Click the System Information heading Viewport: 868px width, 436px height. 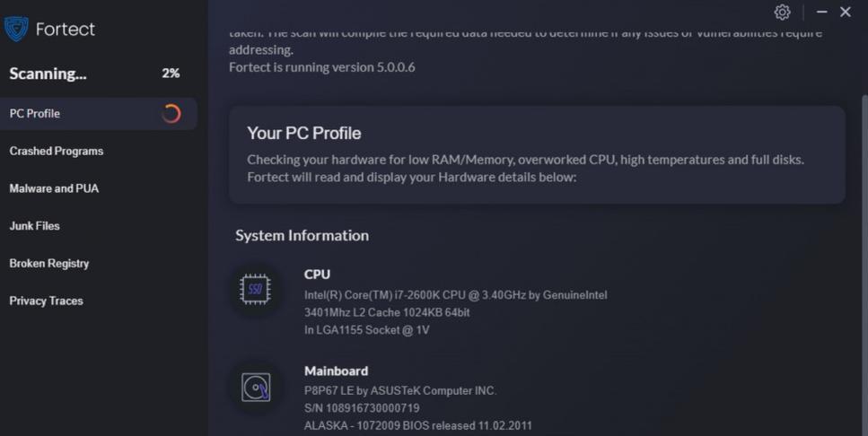click(302, 236)
